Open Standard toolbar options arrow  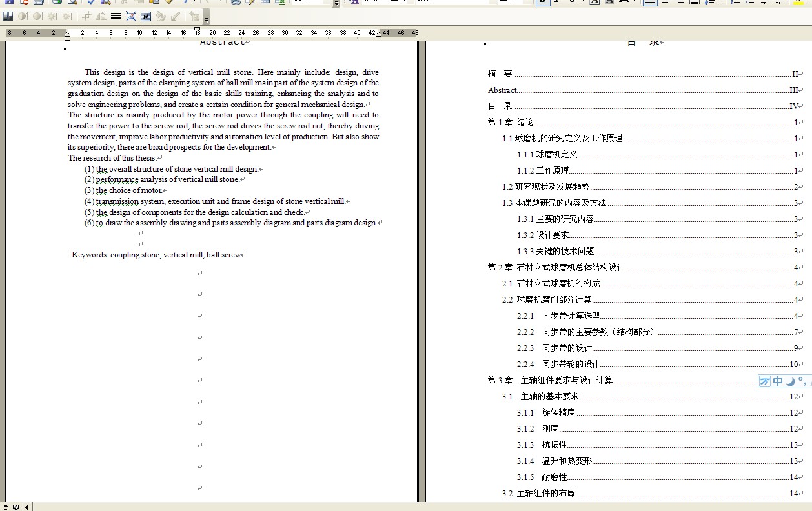336,3
